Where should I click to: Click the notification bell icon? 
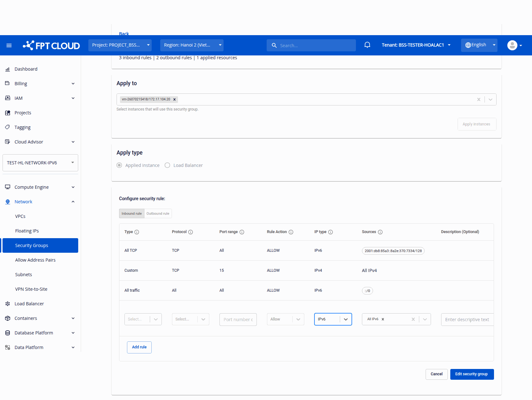coord(367,45)
